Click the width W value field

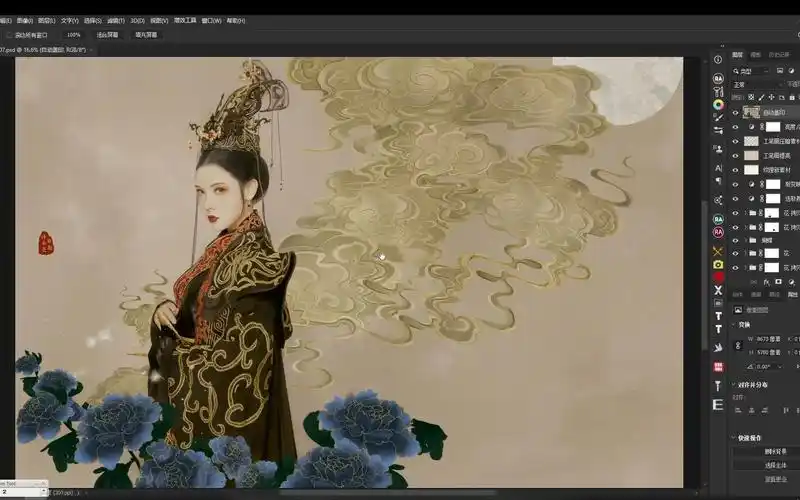(768, 339)
